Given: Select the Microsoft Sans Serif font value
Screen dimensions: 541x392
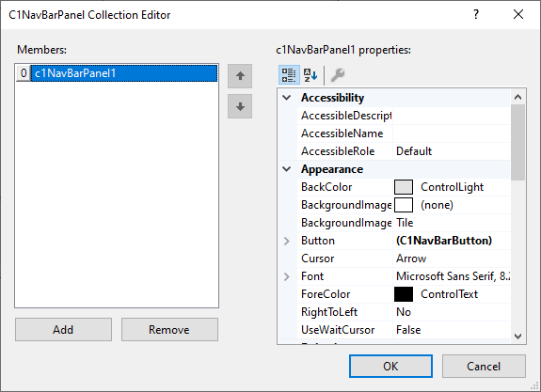Looking at the screenshot, I should click(x=452, y=276).
